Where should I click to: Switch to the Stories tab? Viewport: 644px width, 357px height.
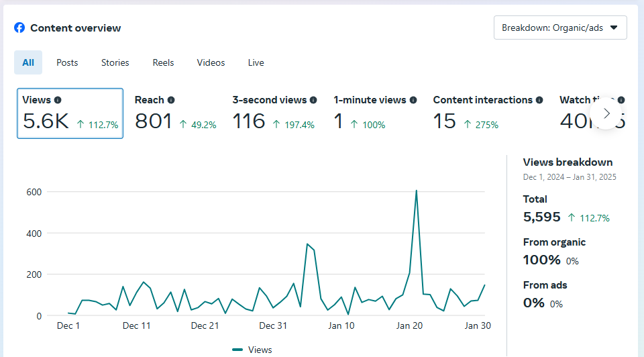coord(115,62)
